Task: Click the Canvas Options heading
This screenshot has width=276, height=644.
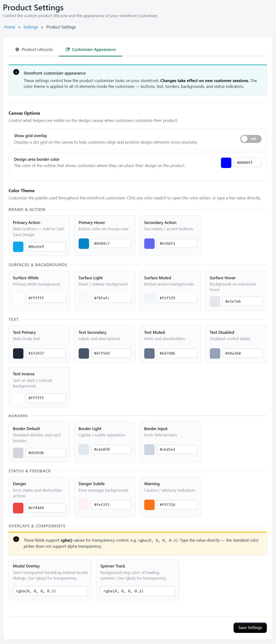Action: pos(24,113)
